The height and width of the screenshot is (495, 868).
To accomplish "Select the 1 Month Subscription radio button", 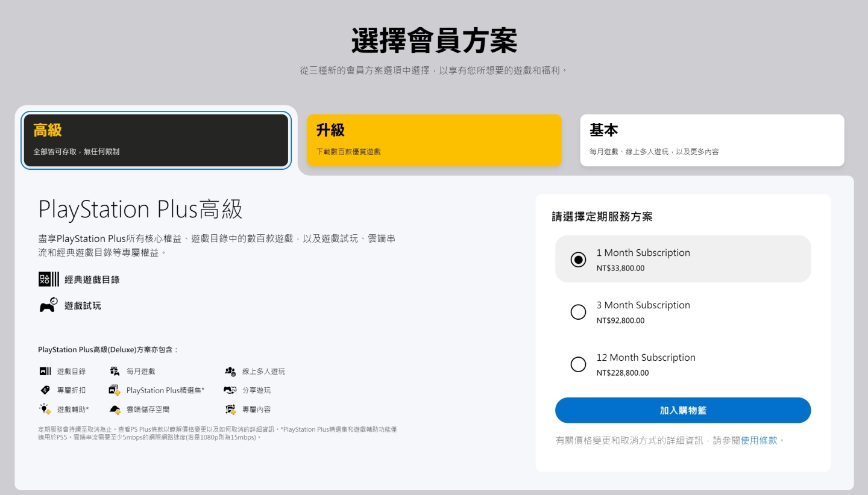I will pos(578,260).
